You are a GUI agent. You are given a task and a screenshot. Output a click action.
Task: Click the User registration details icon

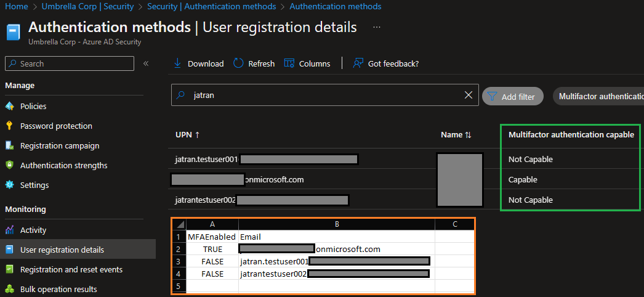click(x=10, y=250)
